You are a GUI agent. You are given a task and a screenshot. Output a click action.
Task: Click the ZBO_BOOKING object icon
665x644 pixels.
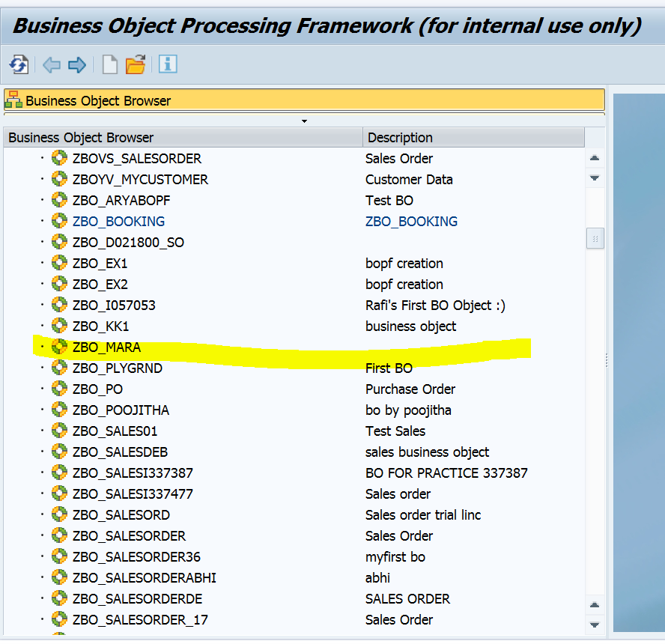[x=59, y=221]
